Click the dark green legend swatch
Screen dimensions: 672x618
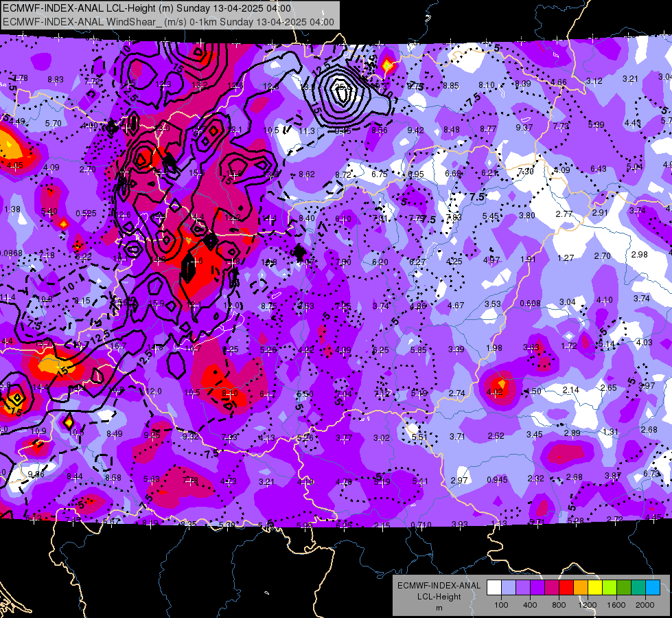[x=624, y=588]
